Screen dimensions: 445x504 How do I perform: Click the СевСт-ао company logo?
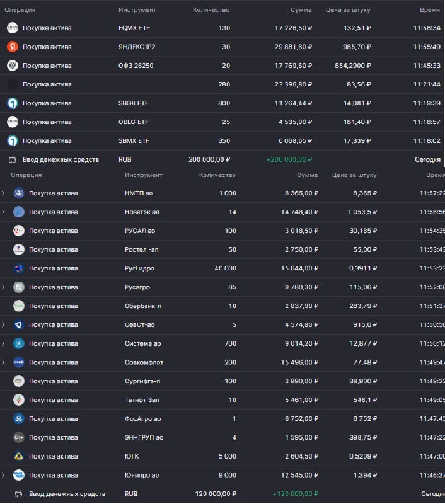coord(19,324)
